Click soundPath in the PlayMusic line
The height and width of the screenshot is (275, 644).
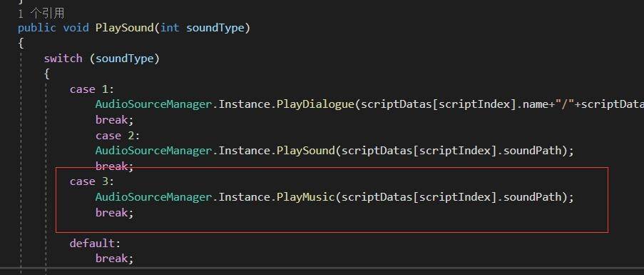pos(532,197)
